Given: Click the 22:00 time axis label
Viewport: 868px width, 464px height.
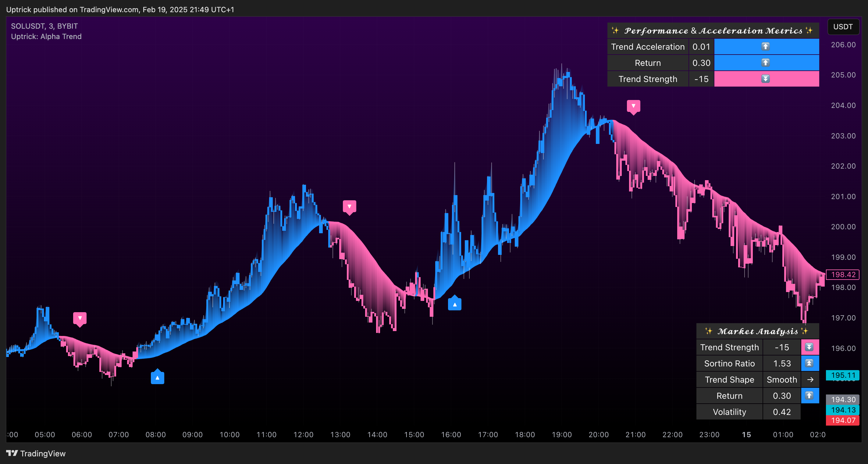Looking at the screenshot, I should tap(672, 434).
